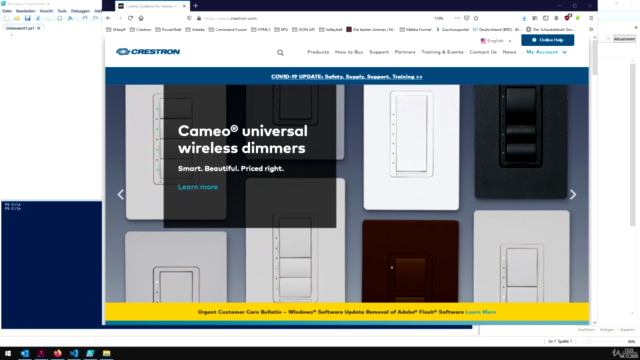Image resolution: width=640 pixels, height=360 pixels.
Task: Open the Support navigation link
Action: coord(379,52)
